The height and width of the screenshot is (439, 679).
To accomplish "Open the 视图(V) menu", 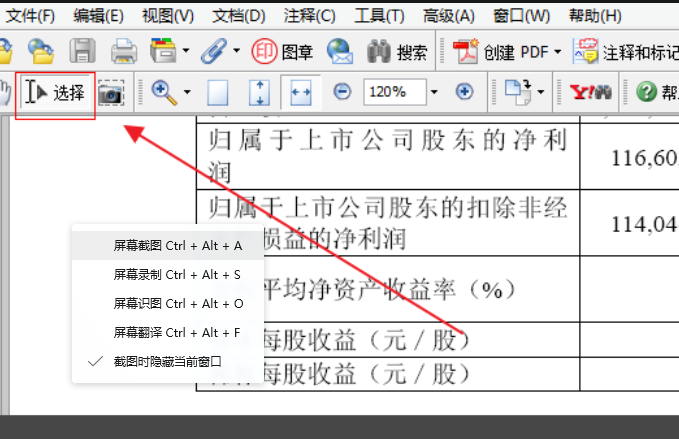I will point(168,16).
